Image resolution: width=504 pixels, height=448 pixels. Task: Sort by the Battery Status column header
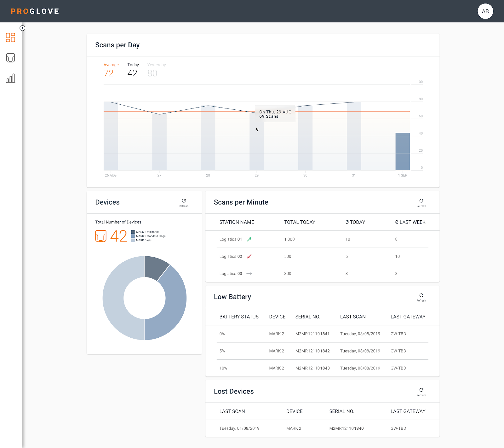coord(239,317)
